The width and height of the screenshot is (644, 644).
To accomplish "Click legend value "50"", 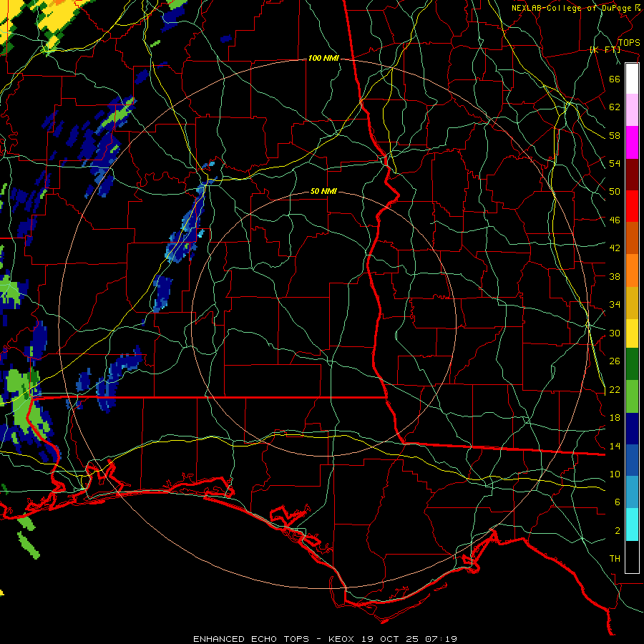I will click(x=615, y=192).
